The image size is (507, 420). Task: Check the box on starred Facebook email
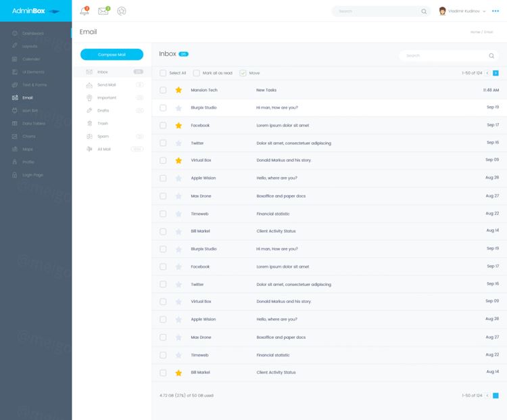tap(163, 125)
